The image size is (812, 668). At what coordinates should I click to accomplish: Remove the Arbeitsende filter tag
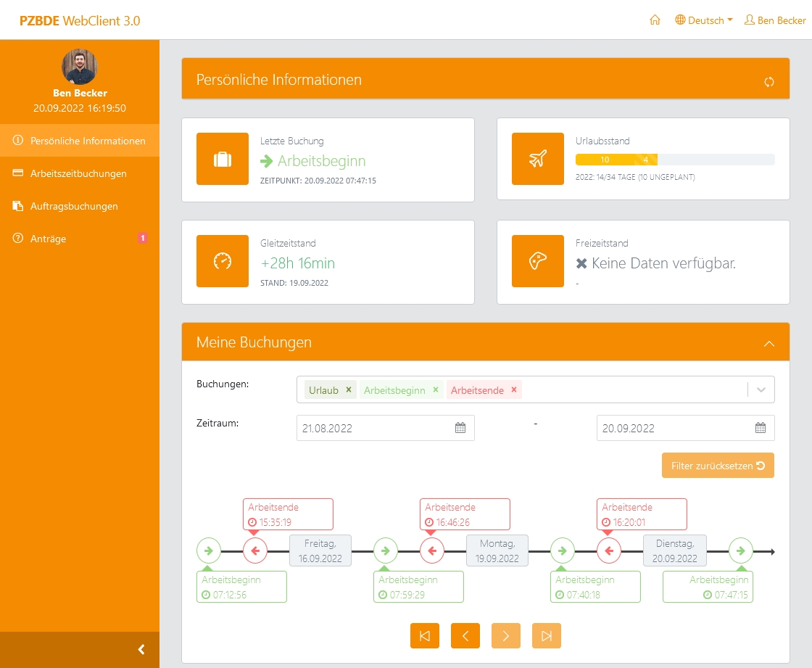(514, 389)
